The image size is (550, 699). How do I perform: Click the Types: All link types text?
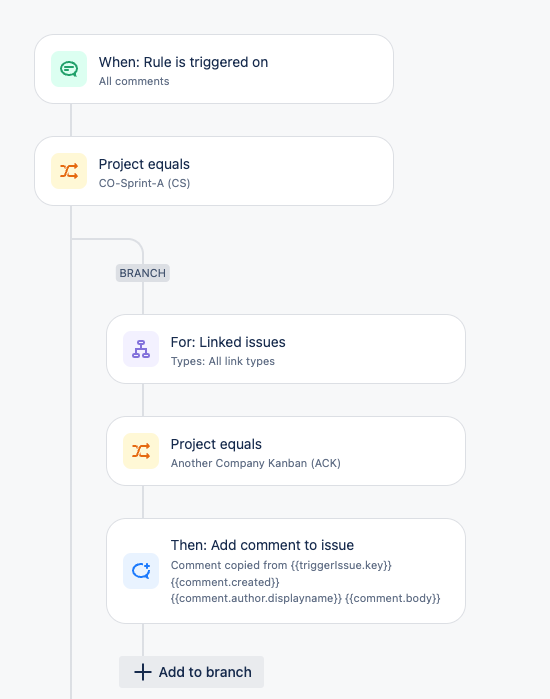tap(223, 361)
